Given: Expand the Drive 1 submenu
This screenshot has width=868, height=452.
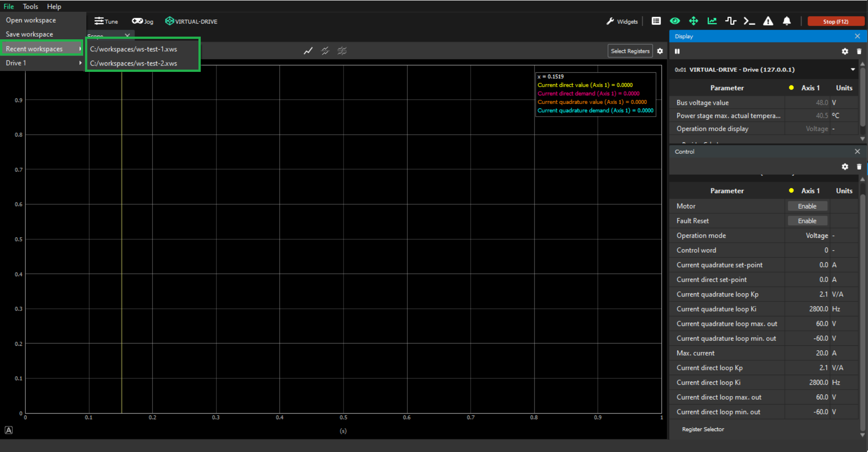Looking at the screenshot, I should pos(43,63).
